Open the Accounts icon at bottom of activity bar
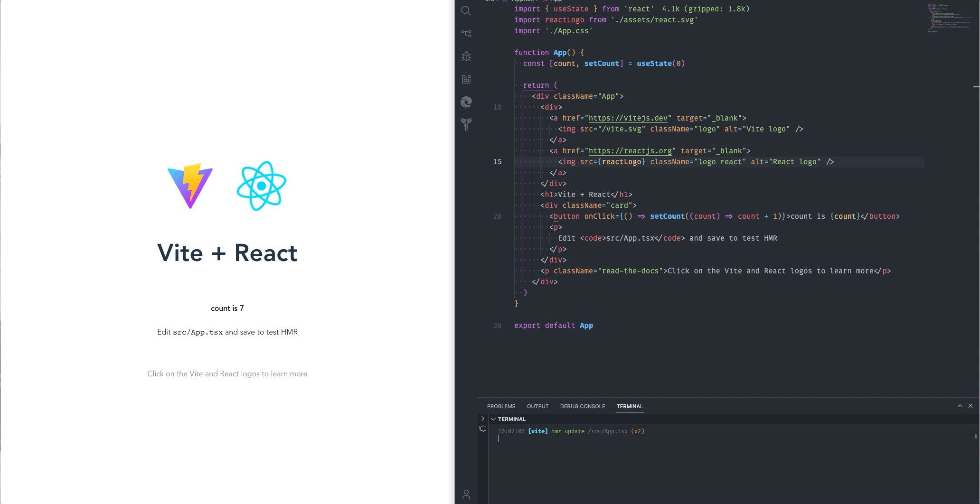The image size is (980, 504). 466,495
